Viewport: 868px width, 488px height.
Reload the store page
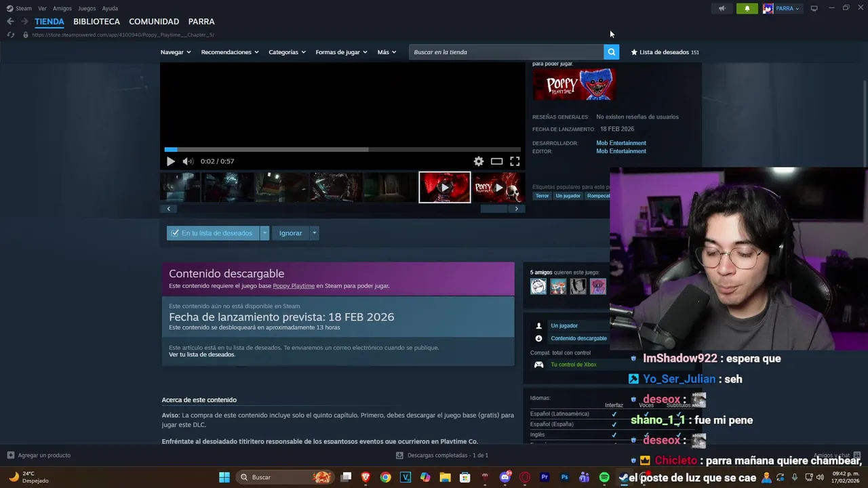tap(10, 35)
